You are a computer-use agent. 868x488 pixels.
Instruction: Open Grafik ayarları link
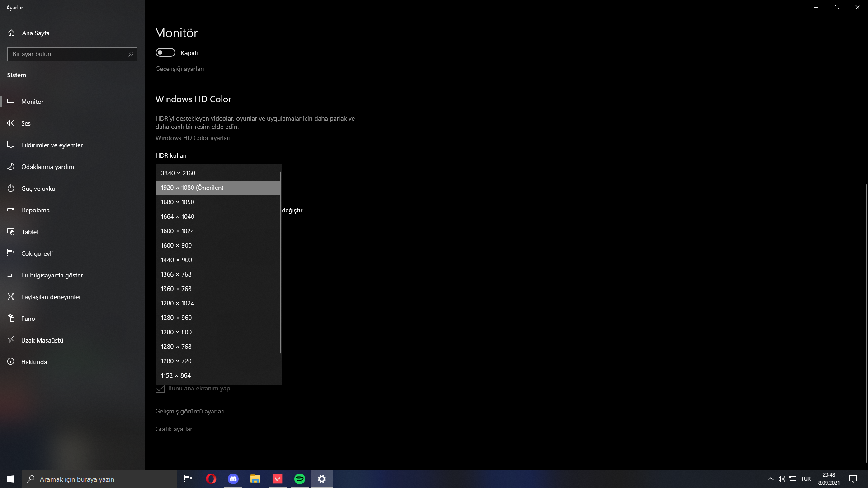(175, 429)
